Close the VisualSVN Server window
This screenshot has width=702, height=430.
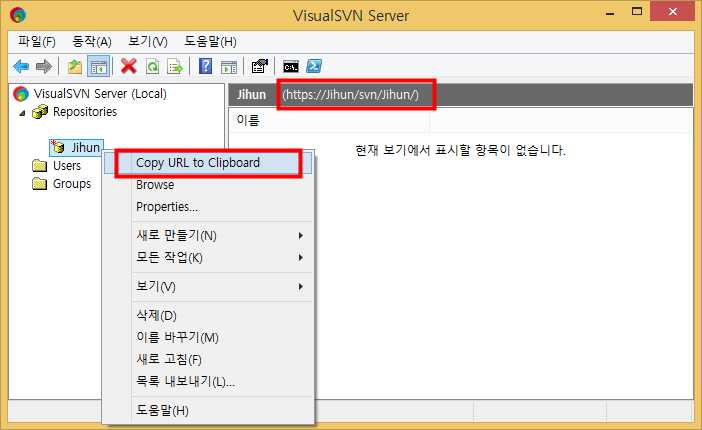673,12
